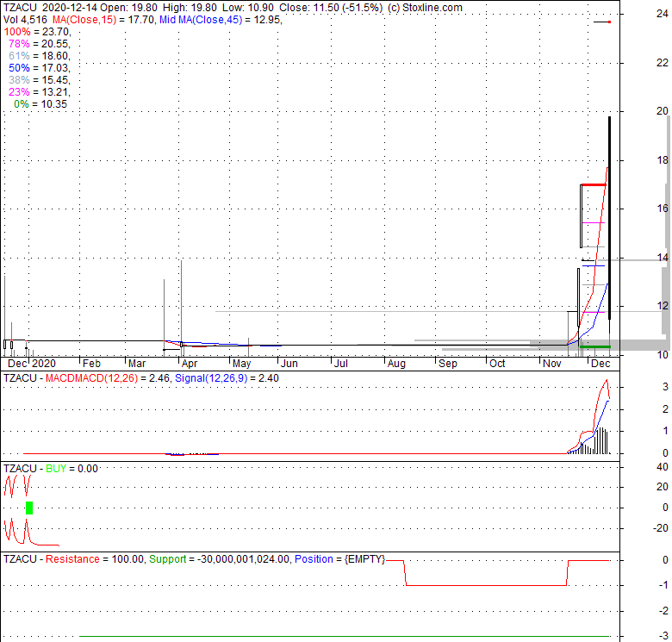
Task: Click the Mid MA(Close,45) = 12.95 legend
Action: 221,20
